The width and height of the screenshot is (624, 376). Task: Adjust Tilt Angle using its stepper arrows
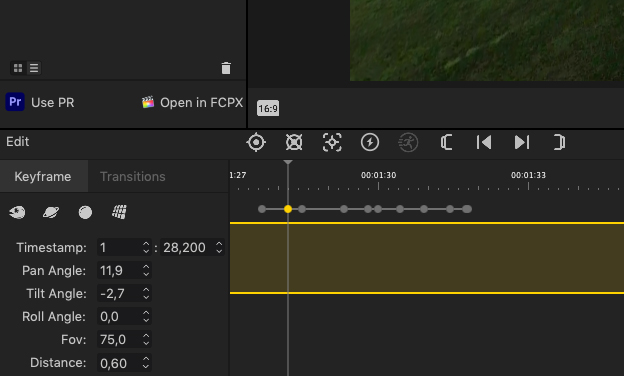click(x=146, y=294)
